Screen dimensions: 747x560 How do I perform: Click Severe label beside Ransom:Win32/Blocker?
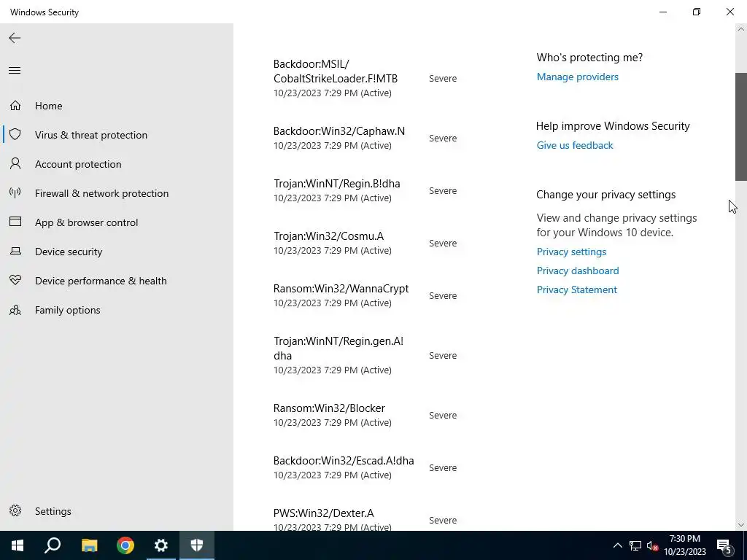pyautogui.click(x=443, y=415)
